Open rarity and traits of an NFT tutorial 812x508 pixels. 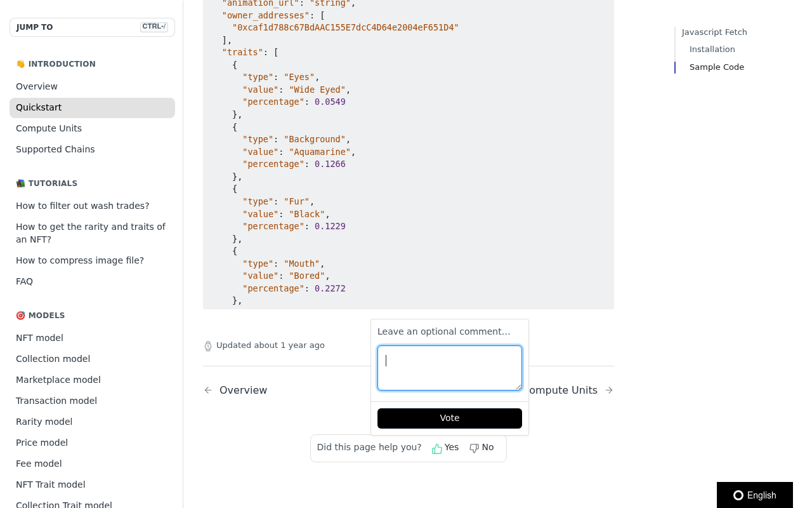pyautogui.click(x=92, y=233)
